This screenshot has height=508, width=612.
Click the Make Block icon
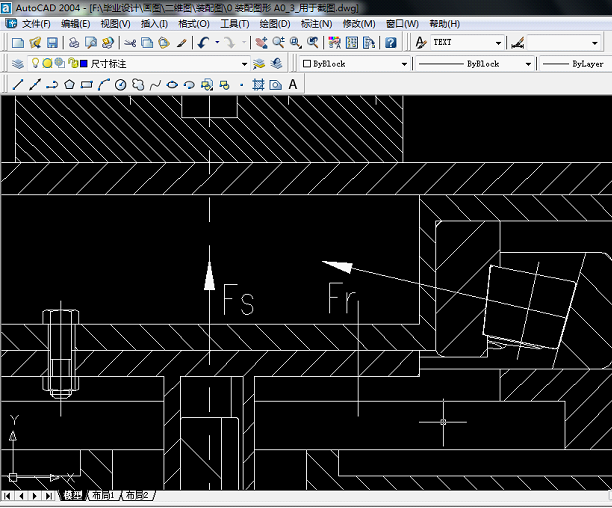point(224,84)
